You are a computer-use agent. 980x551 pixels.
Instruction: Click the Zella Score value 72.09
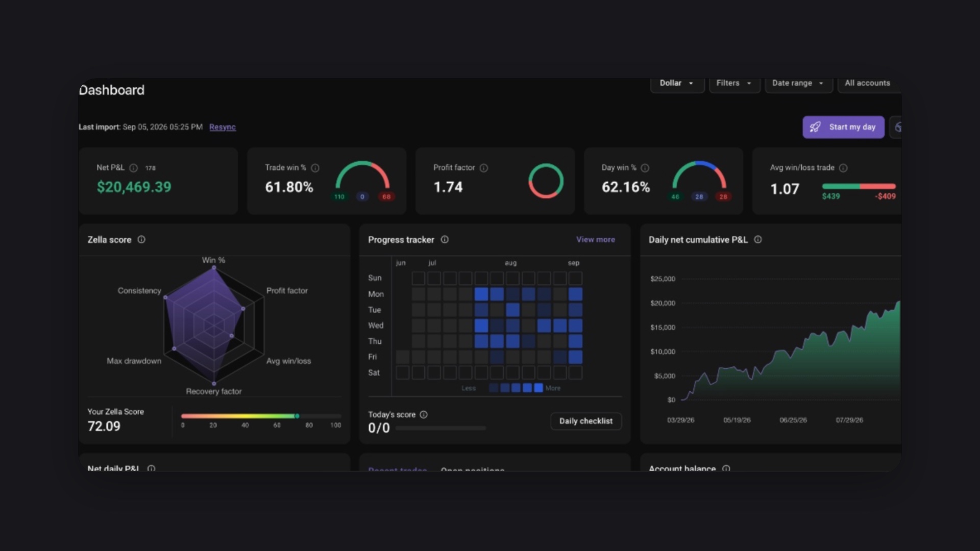point(104,426)
